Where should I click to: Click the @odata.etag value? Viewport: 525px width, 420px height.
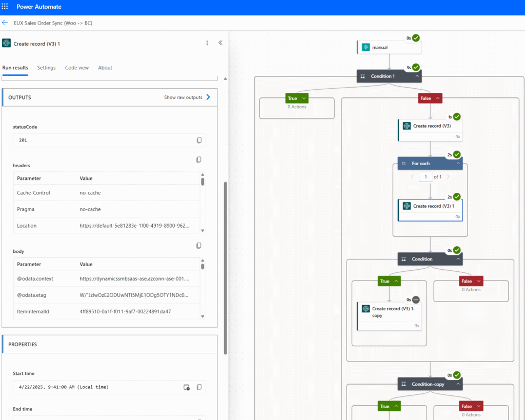(x=134, y=295)
